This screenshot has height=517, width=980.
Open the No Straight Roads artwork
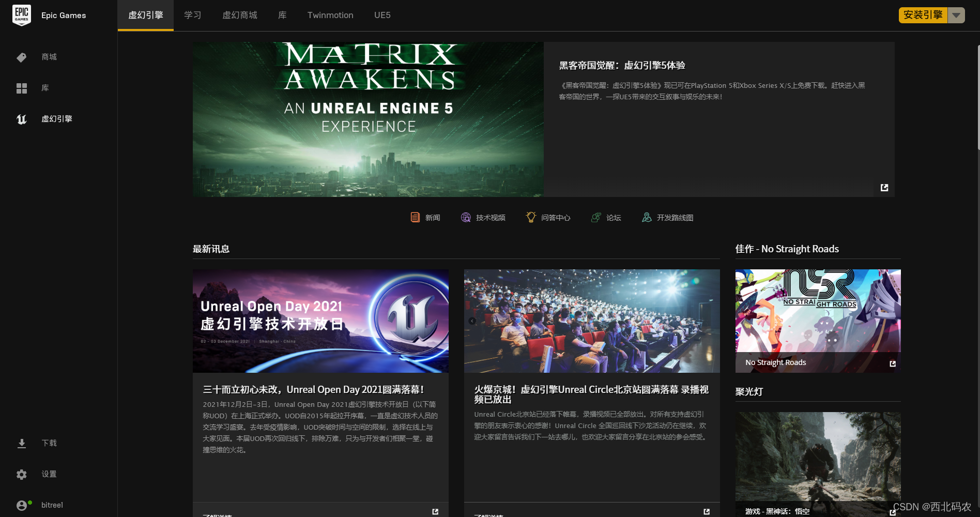818,311
